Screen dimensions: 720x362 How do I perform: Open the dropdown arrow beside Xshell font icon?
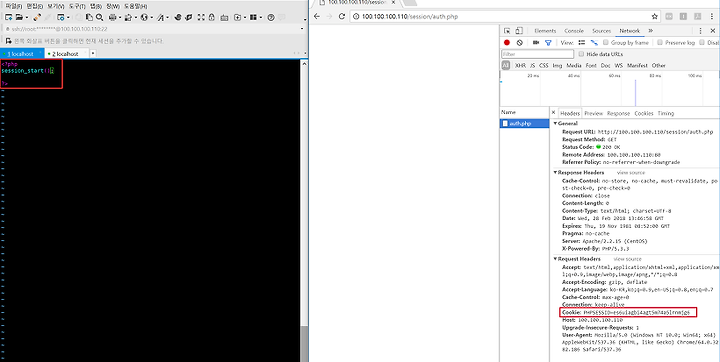pyautogui.click(x=168, y=17)
